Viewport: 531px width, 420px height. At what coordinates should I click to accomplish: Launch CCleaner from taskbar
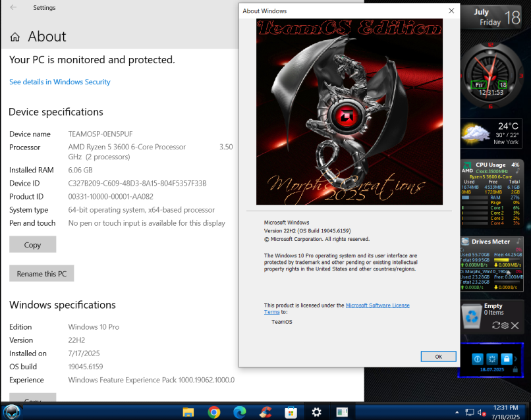tap(265, 412)
